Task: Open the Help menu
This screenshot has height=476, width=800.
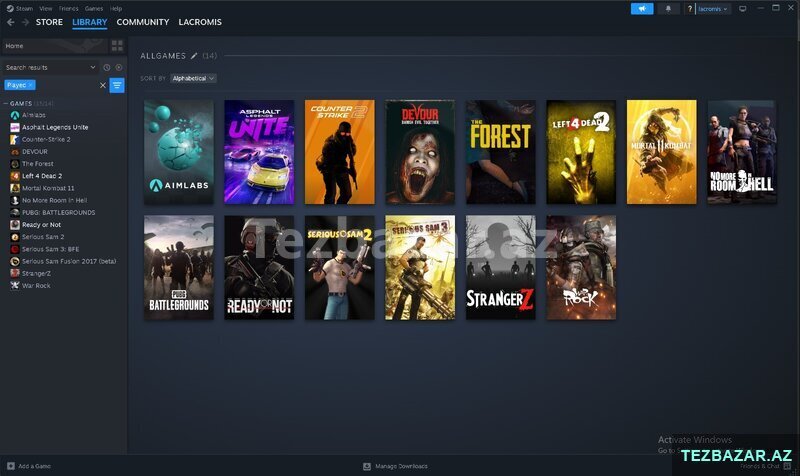Action: (116, 8)
